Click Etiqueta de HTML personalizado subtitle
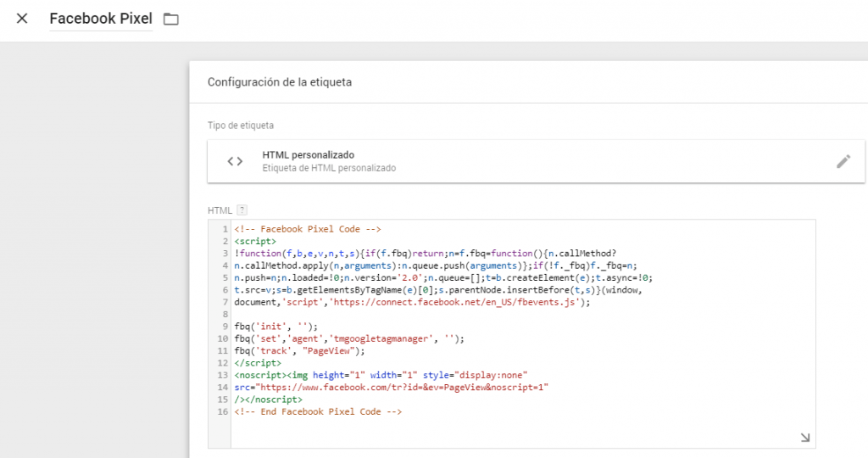This screenshot has height=458, width=868. point(329,168)
